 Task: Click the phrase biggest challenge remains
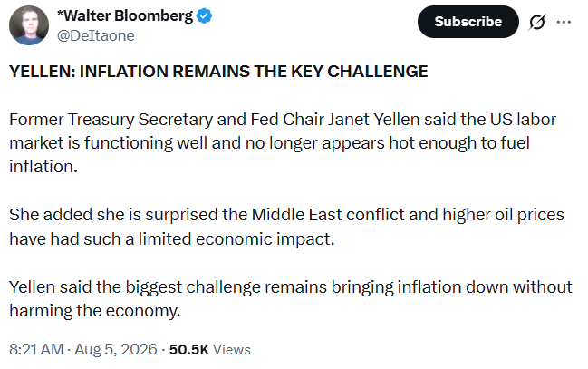point(227,287)
